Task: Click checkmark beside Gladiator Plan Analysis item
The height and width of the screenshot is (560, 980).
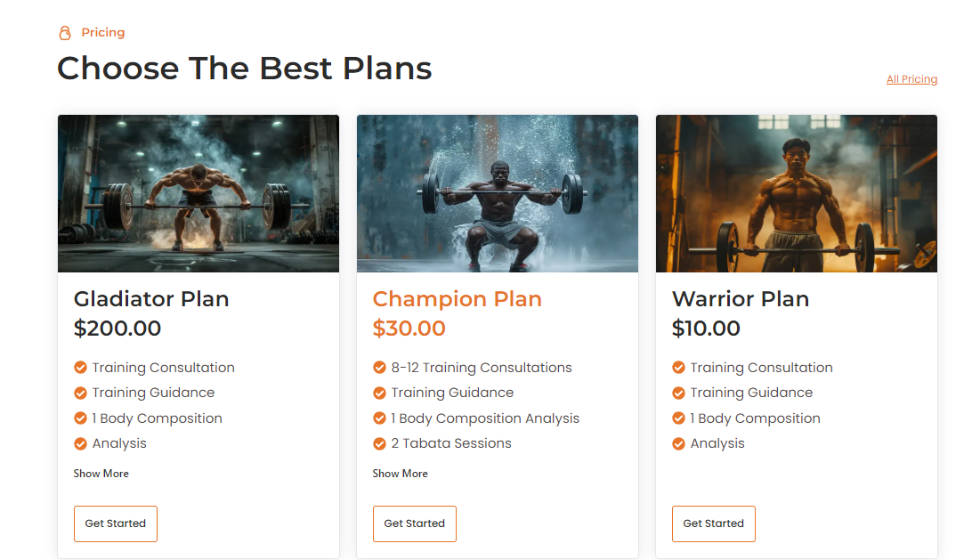Action: (x=80, y=443)
